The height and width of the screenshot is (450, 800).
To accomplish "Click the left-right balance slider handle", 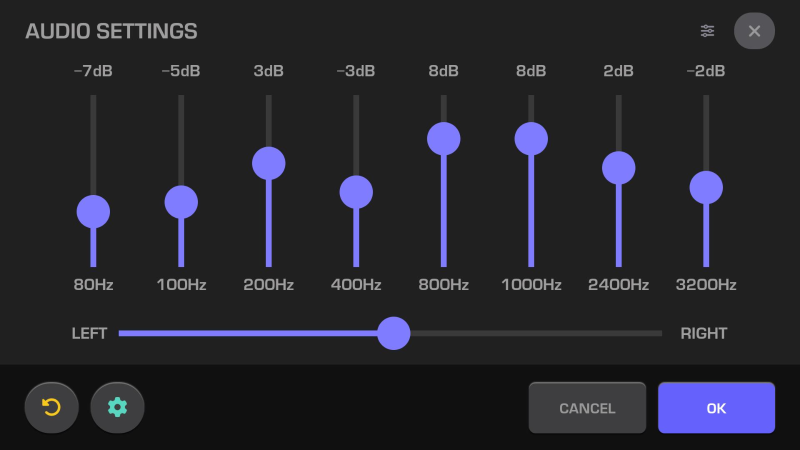I will click(394, 333).
